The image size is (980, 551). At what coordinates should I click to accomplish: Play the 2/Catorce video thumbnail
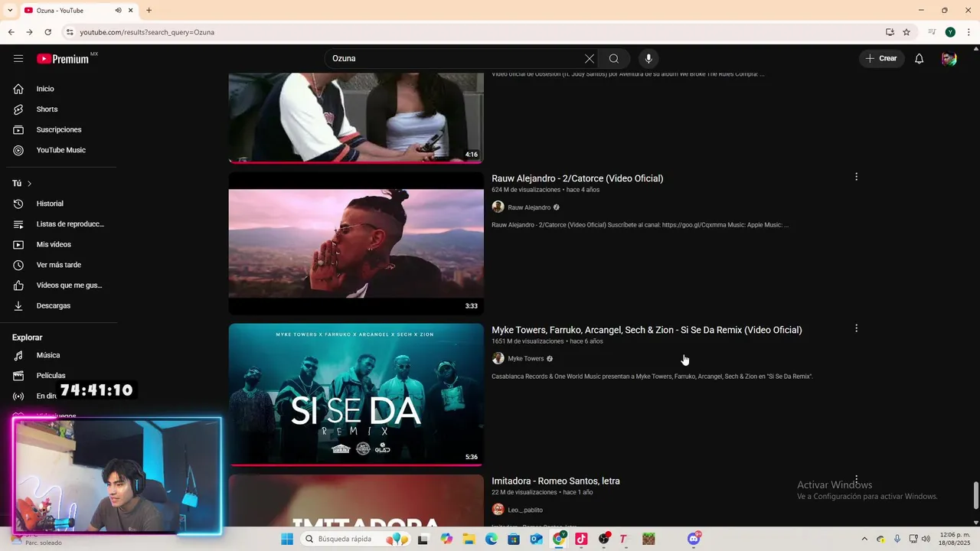click(x=356, y=243)
